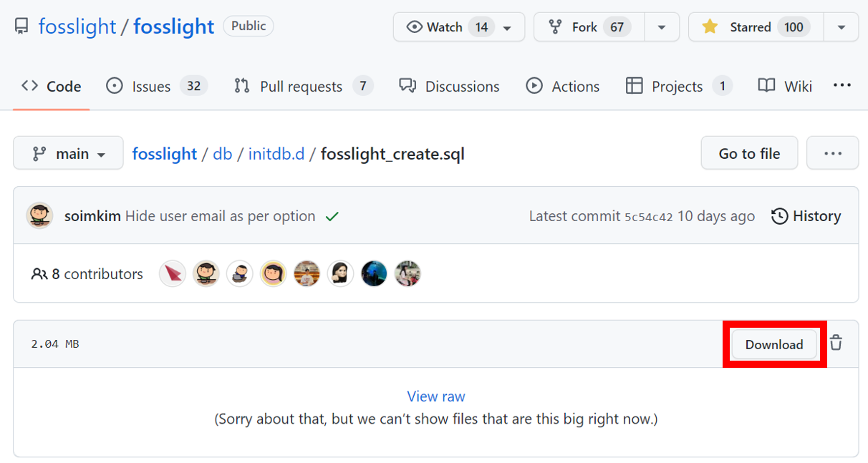This screenshot has height=463, width=868.
Task: Switch to the Code tab
Action: (x=51, y=87)
